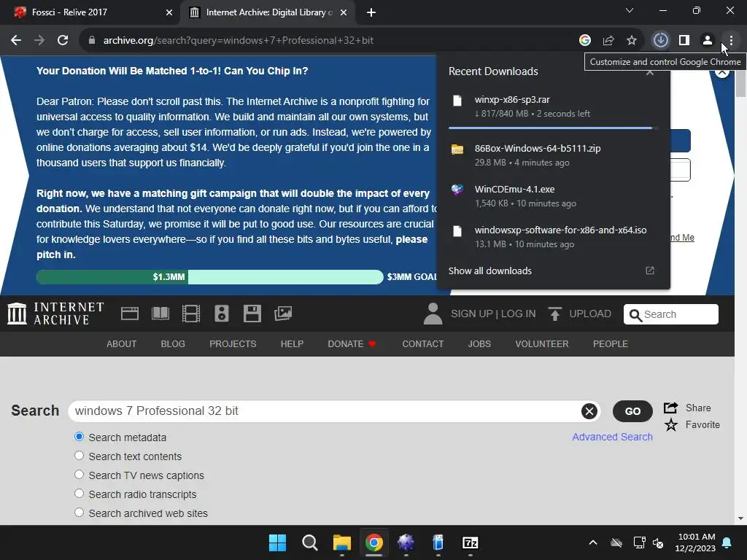Select Search metadata radio button
The width and height of the screenshot is (747, 560).
79,437
